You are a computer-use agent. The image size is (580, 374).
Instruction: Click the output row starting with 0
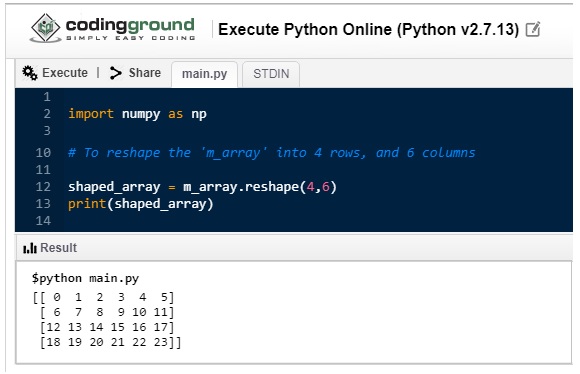103,297
